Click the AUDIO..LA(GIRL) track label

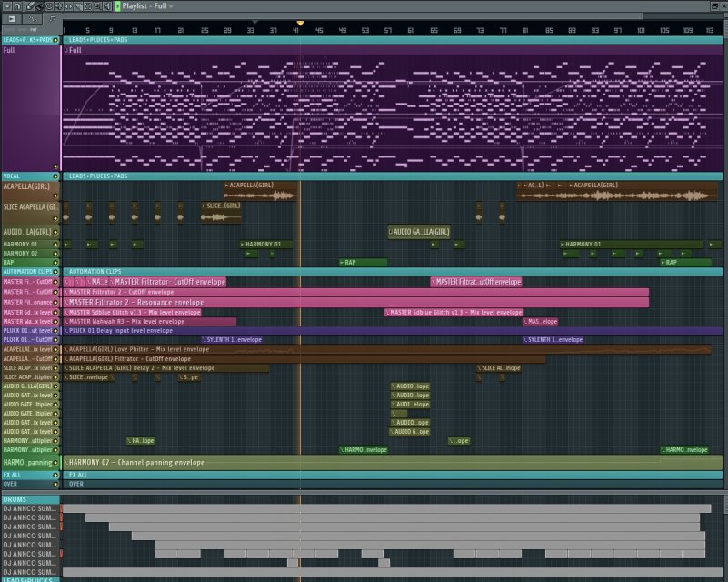(27, 232)
